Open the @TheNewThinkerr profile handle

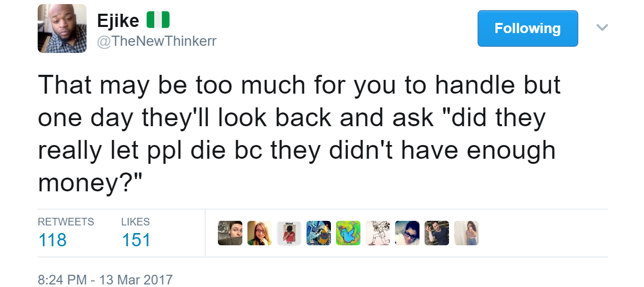tap(157, 41)
